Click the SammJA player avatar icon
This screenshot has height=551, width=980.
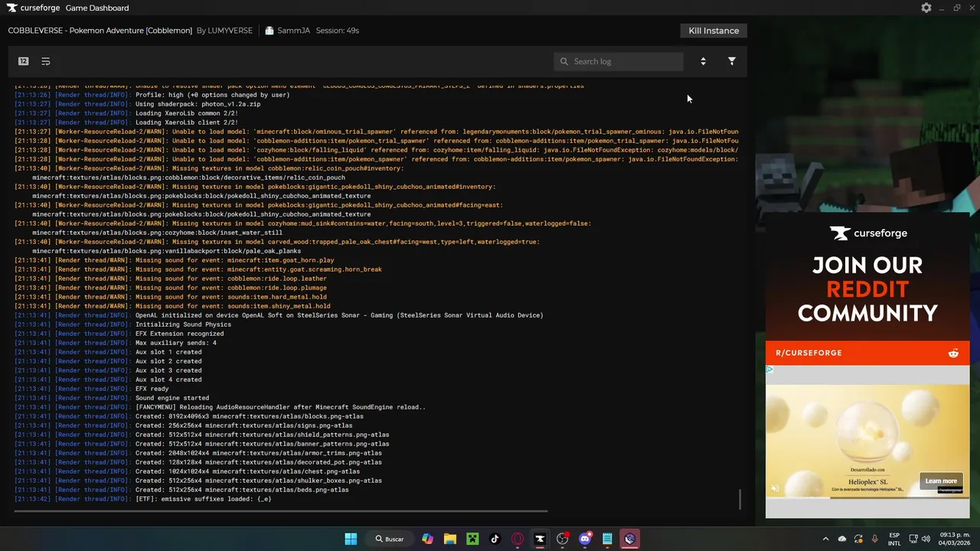tap(269, 31)
